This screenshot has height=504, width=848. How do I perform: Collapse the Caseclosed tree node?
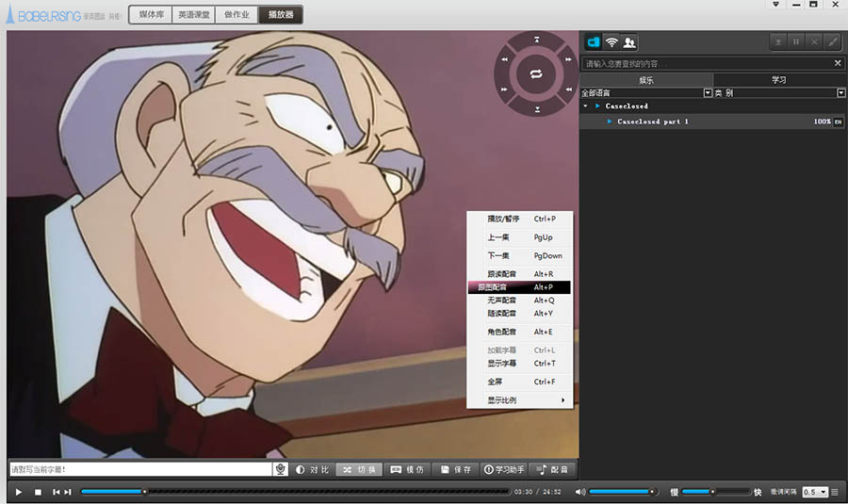pos(586,106)
